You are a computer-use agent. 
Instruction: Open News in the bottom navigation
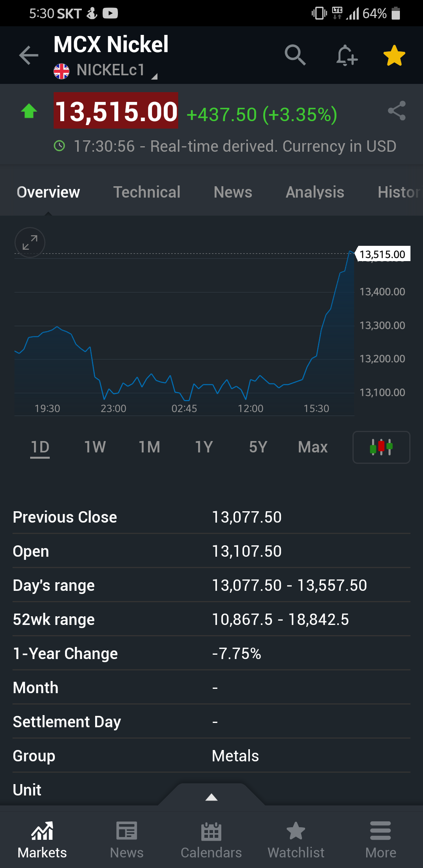[x=127, y=840]
